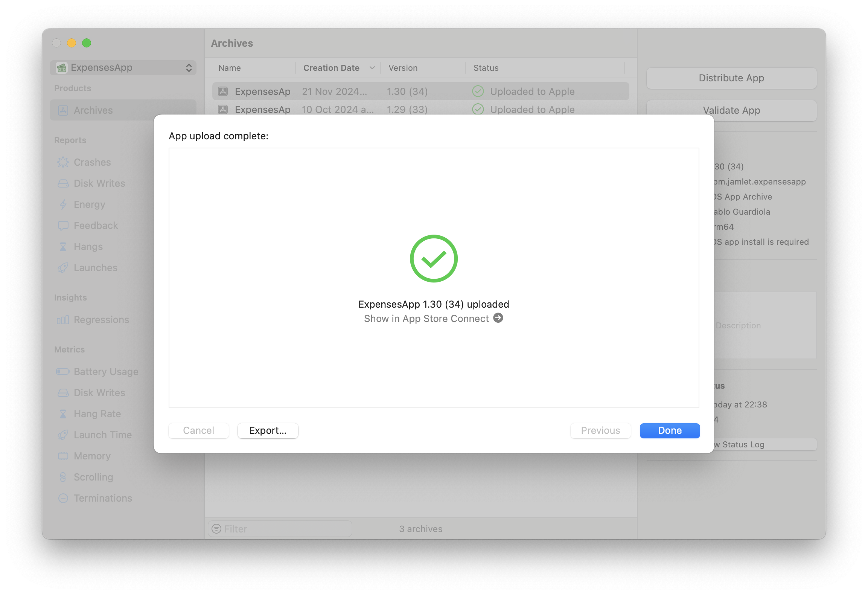Click the Regressions bar chart icon
Screen dimensions: 868x595
[63, 320]
